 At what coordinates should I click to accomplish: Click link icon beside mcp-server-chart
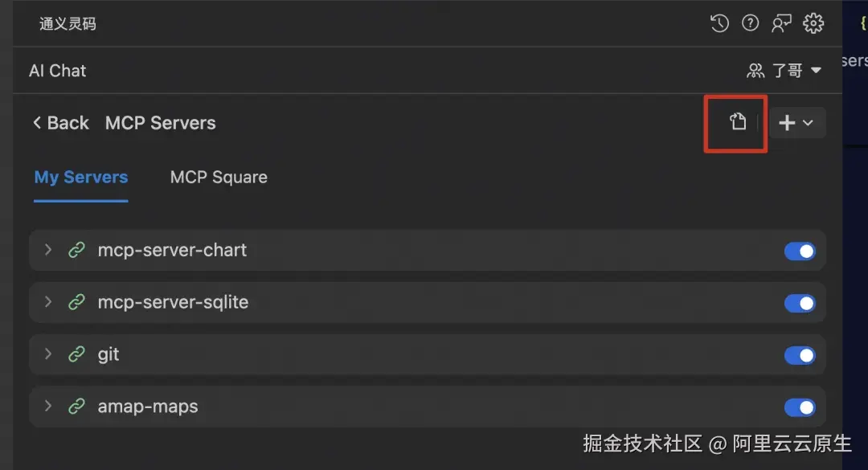point(76,250)
